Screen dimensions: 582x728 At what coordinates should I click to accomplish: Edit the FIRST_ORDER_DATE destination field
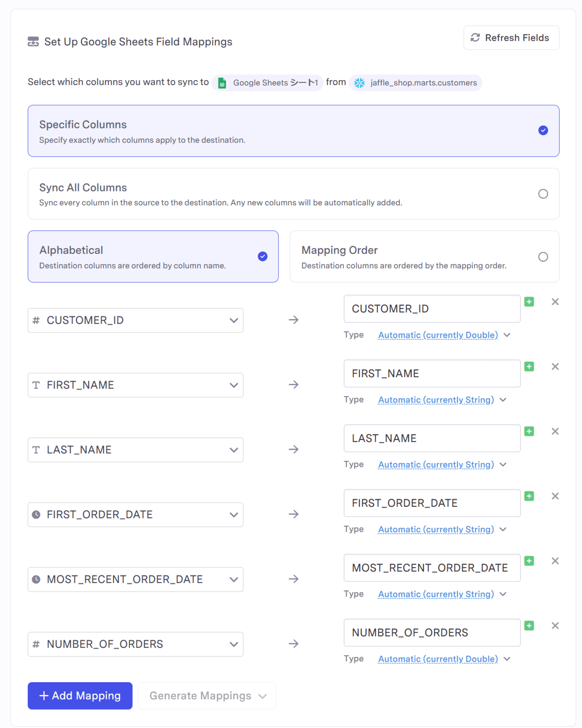pos(432,503)
